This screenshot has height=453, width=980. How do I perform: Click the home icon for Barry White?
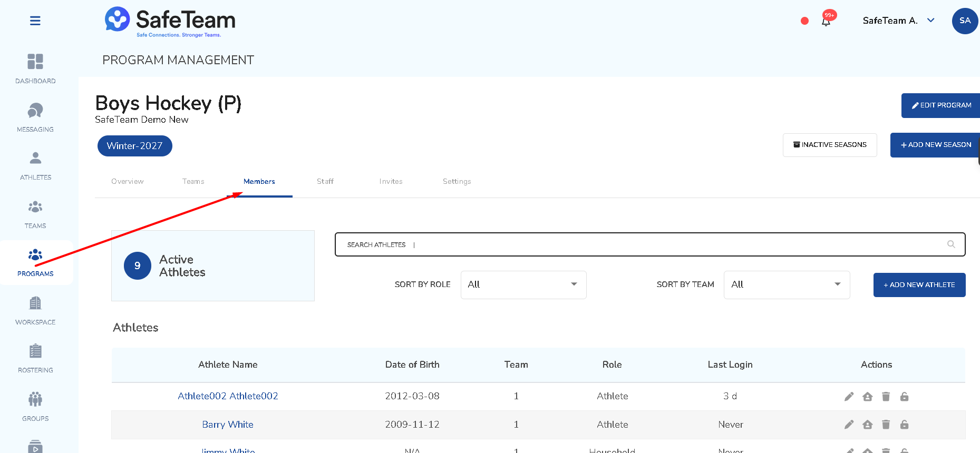[867, 425]
